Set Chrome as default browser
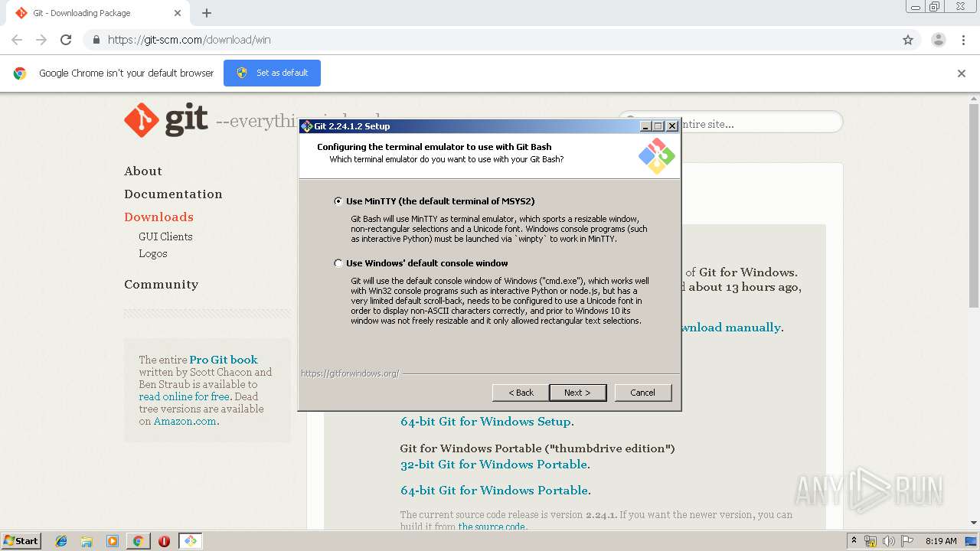This screenshot has width=980, height=551. [272, 73]
